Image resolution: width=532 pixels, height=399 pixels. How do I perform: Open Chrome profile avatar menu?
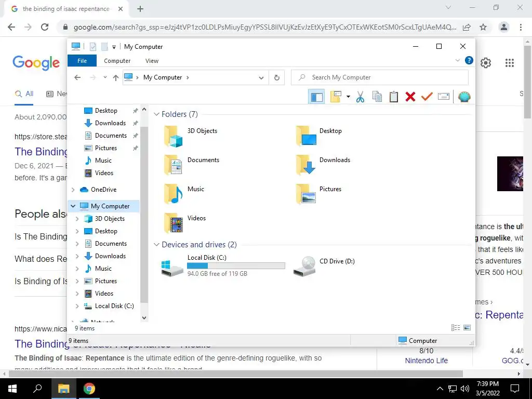tap(504, 27)
